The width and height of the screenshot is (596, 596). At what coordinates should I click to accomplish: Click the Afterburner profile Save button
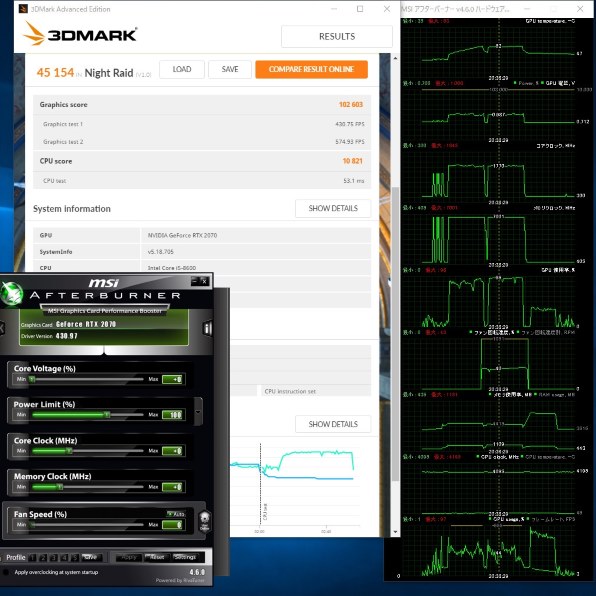[92, 557]
